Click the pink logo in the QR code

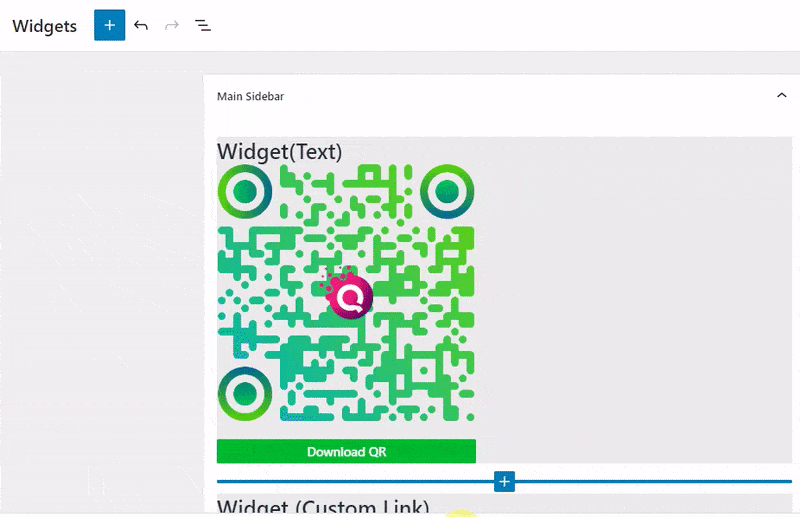click(348, 293)
